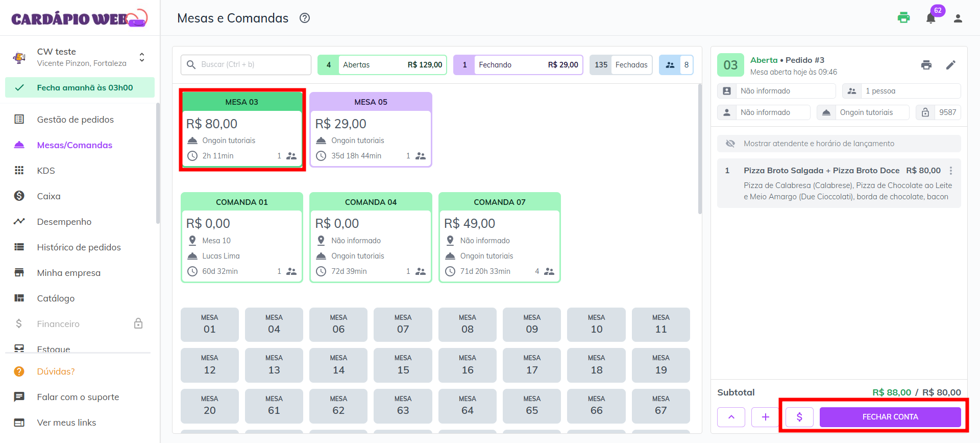This screenshot has width=980, height=443.
Task: Click the table list vertical scrollbar
Action: point(700,148)
